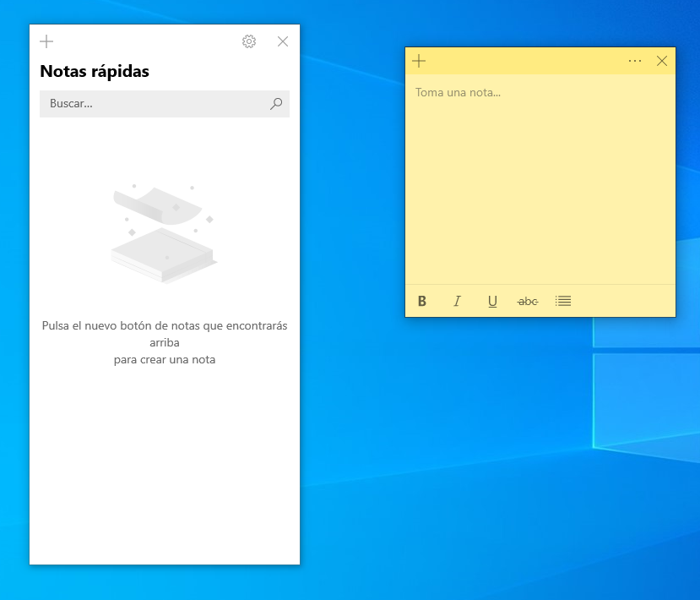Add a new note from Notas rápidas list
Screen dimensions: 700x600
46,41
